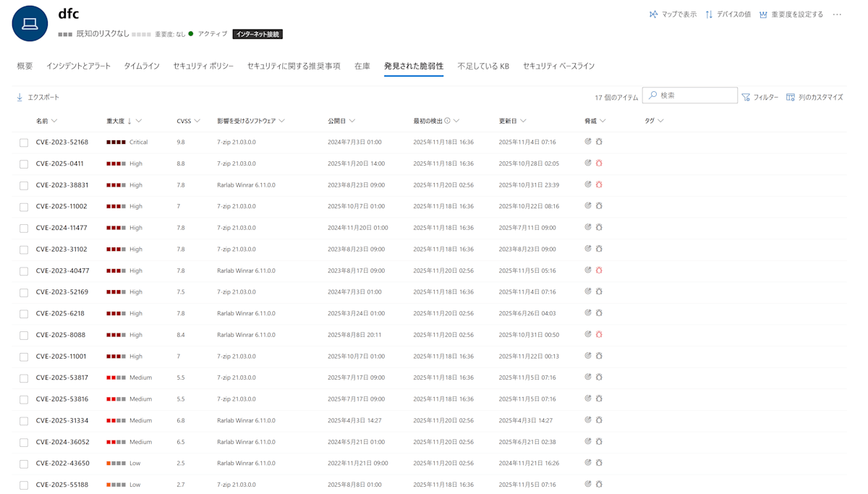
Task: Click the device value arrows icon
Action: (x=709, y=14)
